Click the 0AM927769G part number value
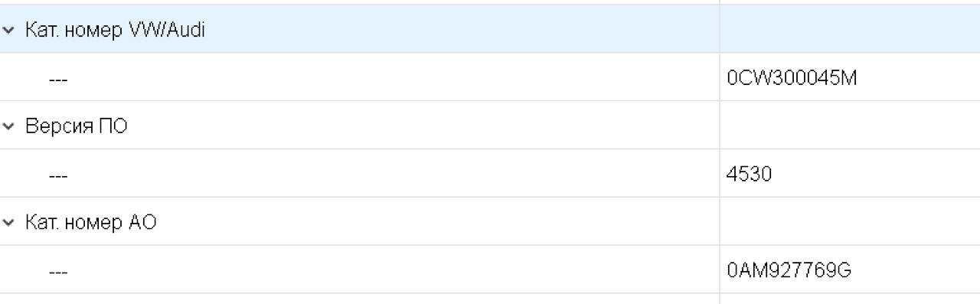The width and height of the screenshot is (980, 304). (x=789, y=271)
